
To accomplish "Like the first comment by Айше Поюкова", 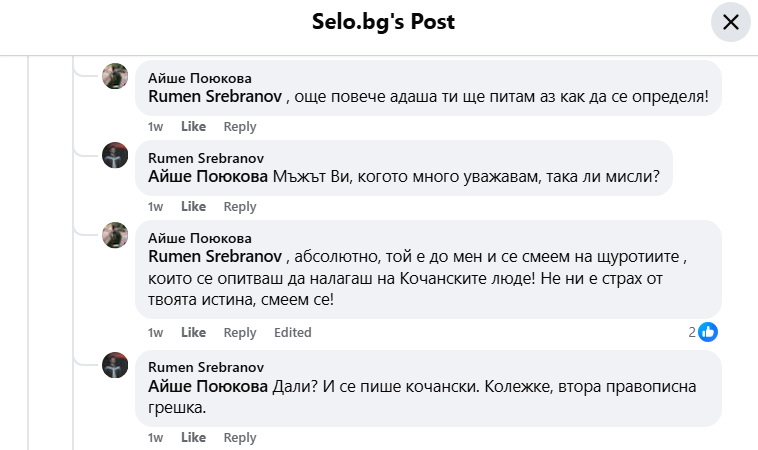I will coord(193,127).
